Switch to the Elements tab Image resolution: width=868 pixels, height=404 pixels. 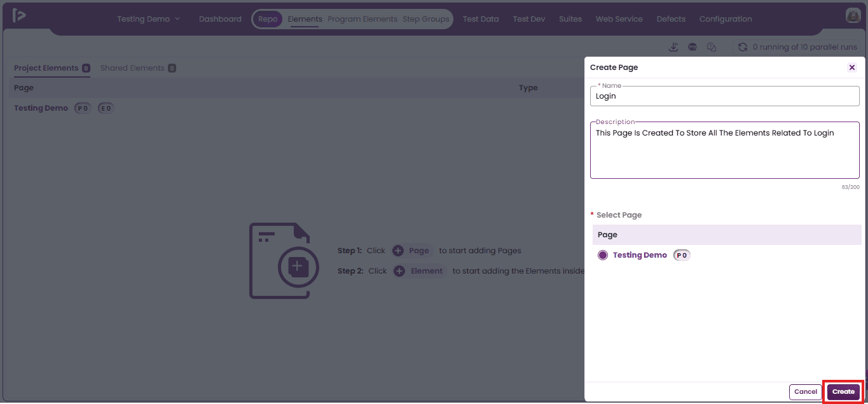(x=305, y=19)
